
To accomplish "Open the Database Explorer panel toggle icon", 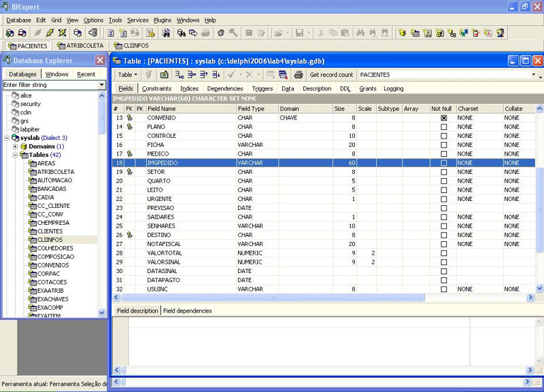I will pos(78,33).
